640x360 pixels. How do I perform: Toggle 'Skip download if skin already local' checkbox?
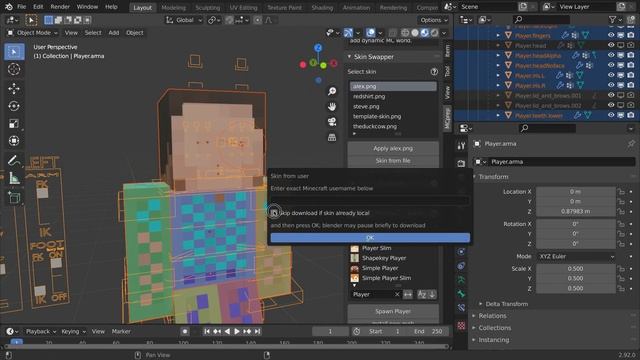pos(274,213)
